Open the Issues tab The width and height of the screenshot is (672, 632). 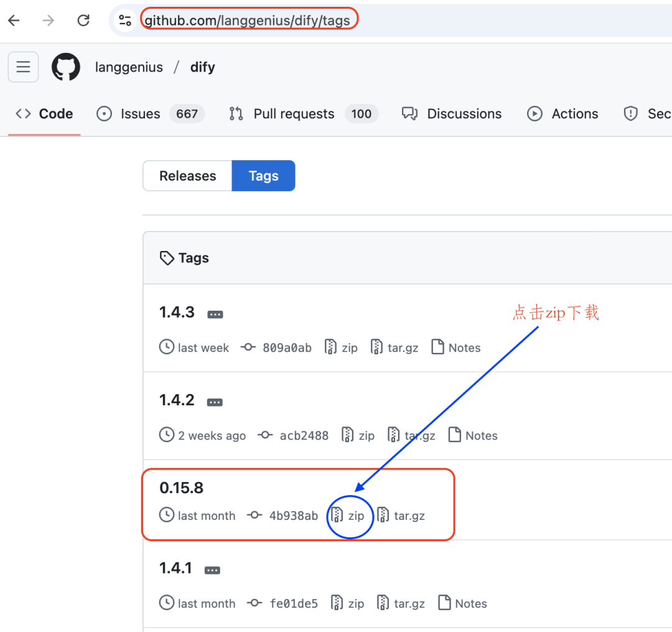pyautogui.click(x=150, y=113)
